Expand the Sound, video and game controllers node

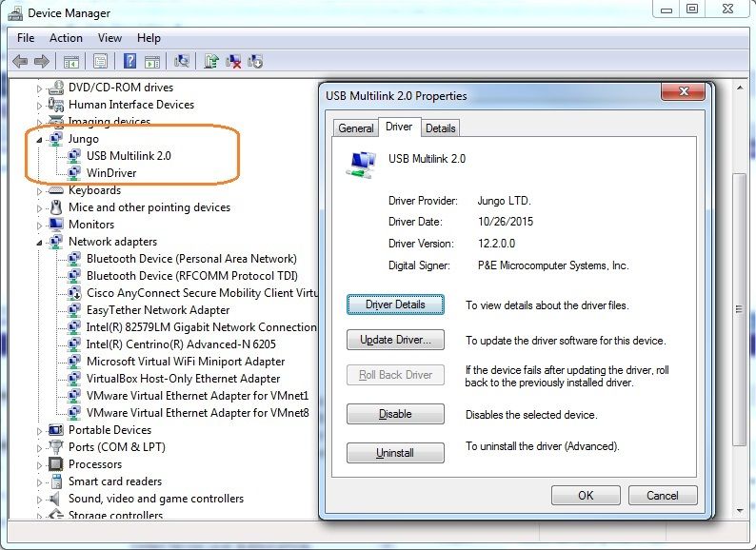tap(40, 500)
